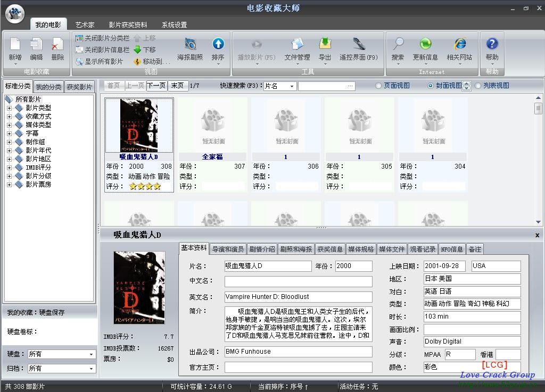Click the 新增 (Add) movie icon
Viewport: 545px width, 392px height.
(15, 45)
